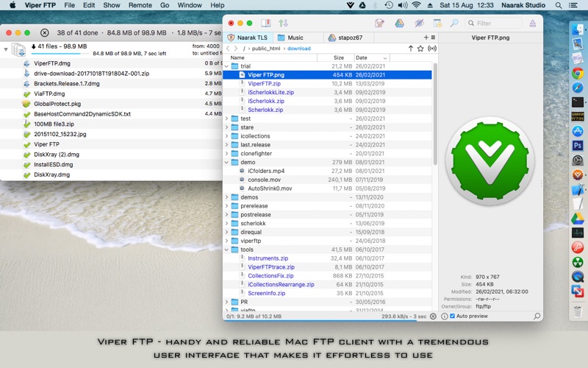Open Google Chrome from the Dock
This screenshot has width=588, height=368.
578,73
